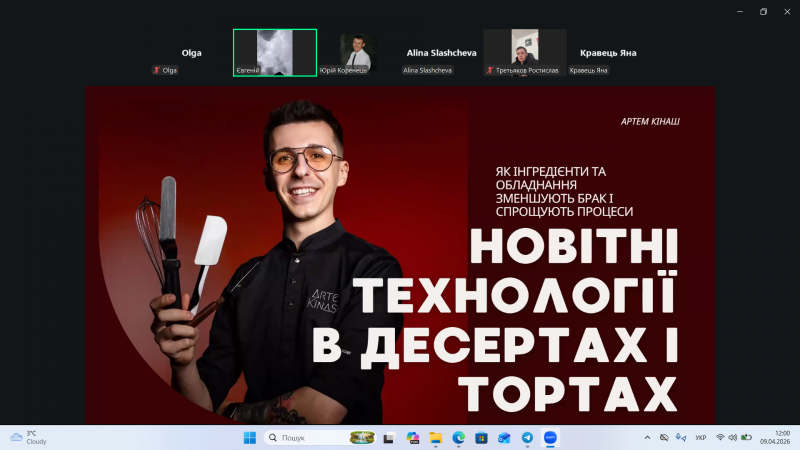Expand hidden system tray icons chevron
The height and width of the screenshot is (450, 800).
tap(647, 438)
